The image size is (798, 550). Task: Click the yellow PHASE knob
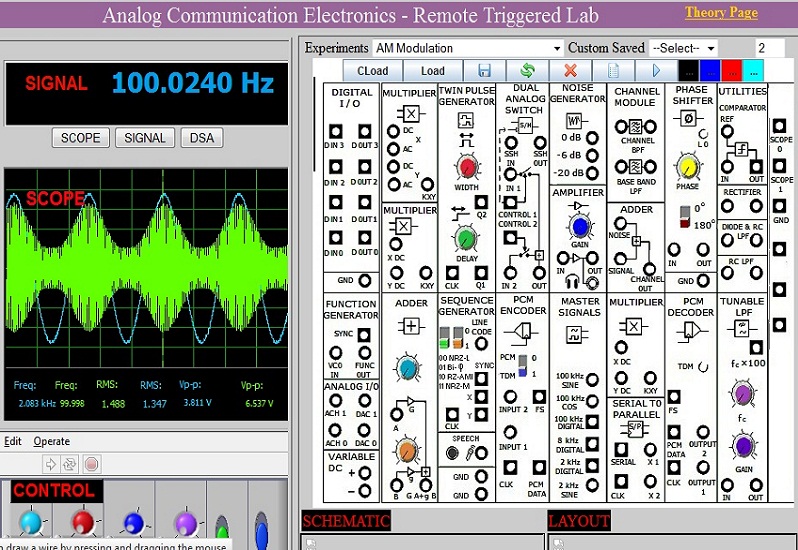687,166
